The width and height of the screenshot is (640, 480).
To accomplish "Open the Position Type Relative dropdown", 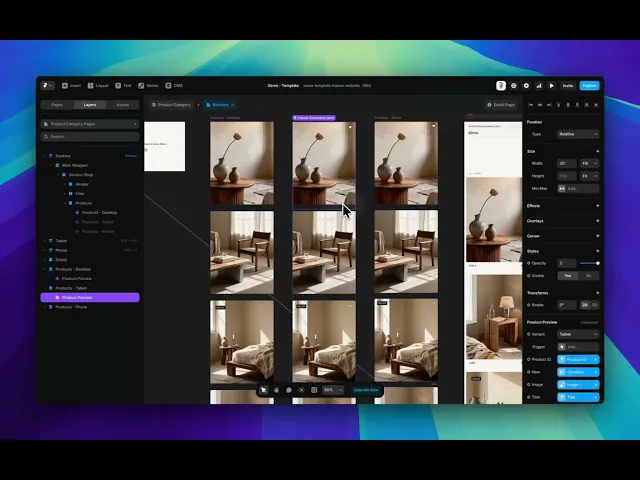I will coord(578,134).
